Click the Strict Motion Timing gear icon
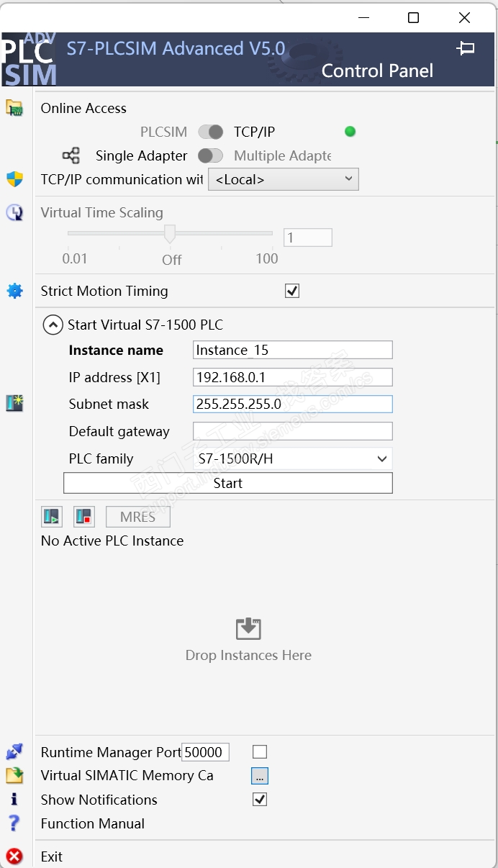498x868 pixels. (x=14, y=291)
